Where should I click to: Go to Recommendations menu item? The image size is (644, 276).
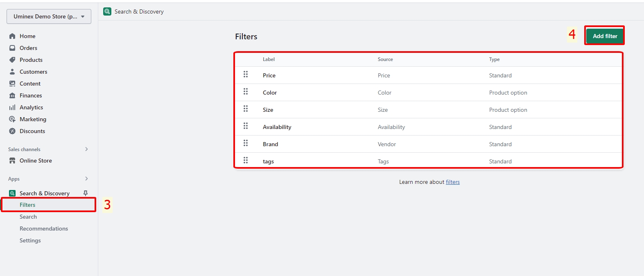(44, 228)
